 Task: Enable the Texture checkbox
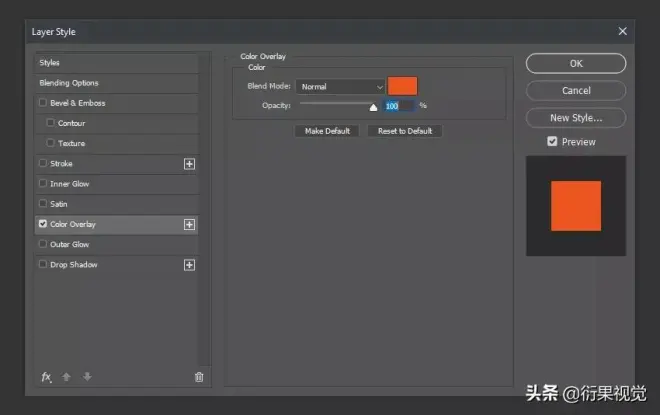(51, 143)
